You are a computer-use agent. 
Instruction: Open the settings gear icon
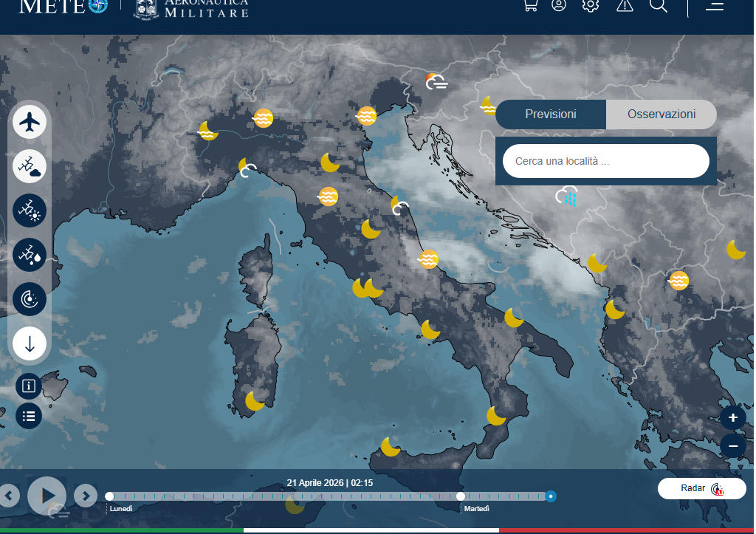click(590, 6)
